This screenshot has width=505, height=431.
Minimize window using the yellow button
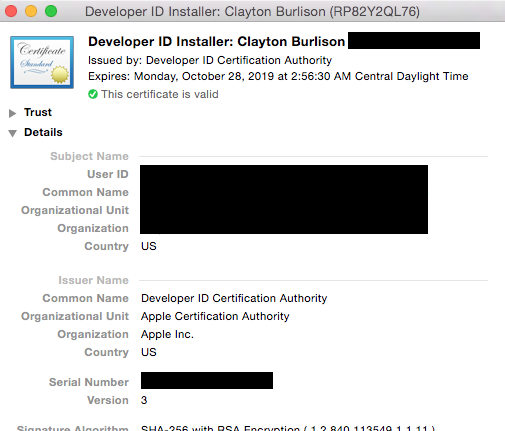tap(31, 11)
